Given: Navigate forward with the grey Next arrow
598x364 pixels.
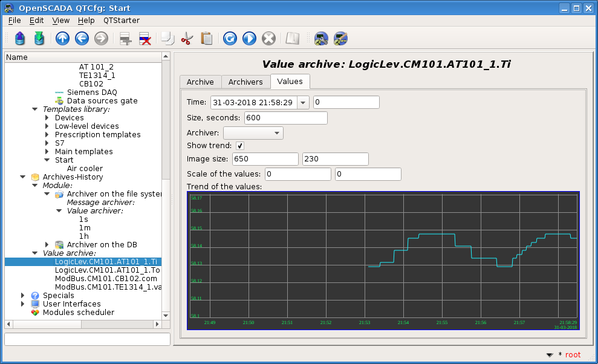Looking at the screenshot, I should coord(101,39).
